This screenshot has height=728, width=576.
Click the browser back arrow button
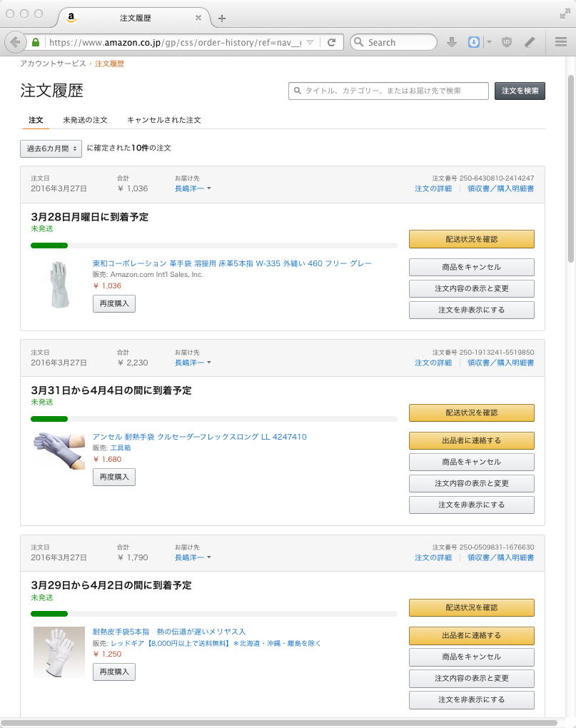(x=15, y=42)
